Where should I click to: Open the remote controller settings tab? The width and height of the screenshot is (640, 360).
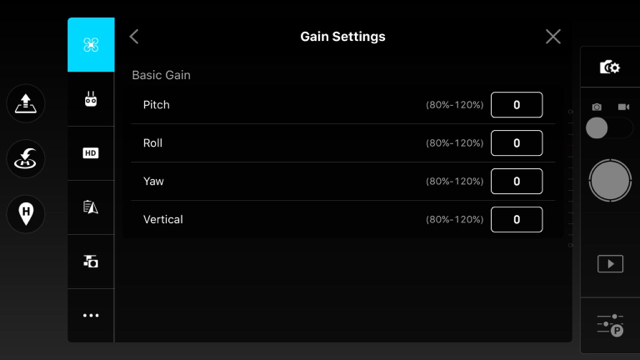(91, 99)
